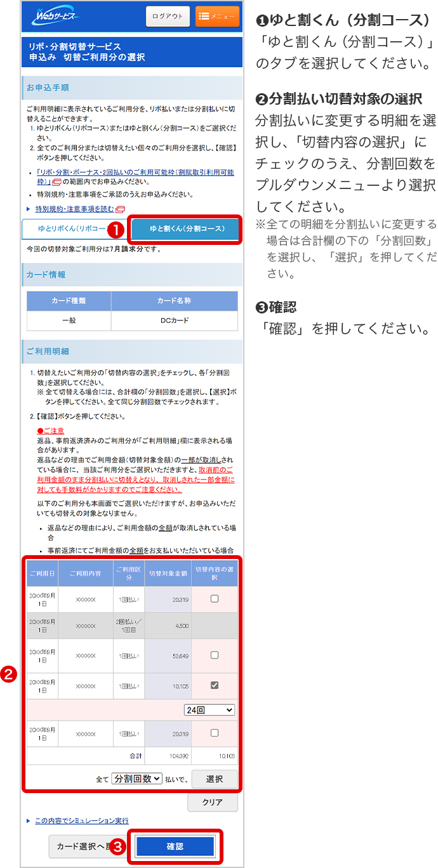Click the DC Webサービス logo
Image resolution: width=438 pixels, height=868 pixels.
point(55,16)
